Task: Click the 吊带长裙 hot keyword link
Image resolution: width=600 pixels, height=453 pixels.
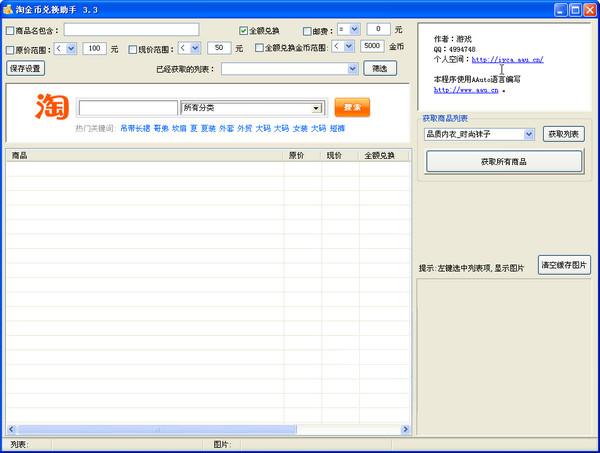Action: coord(134,129)
